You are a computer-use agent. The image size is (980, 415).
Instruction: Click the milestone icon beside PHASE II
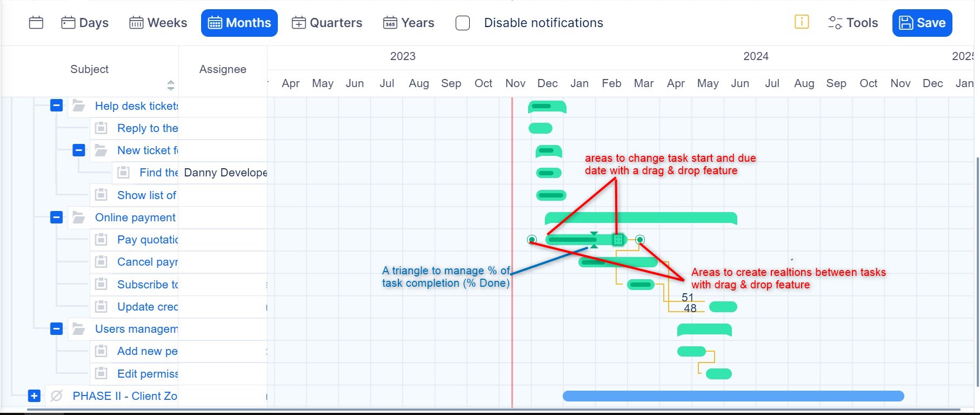(x=56, y=396)
